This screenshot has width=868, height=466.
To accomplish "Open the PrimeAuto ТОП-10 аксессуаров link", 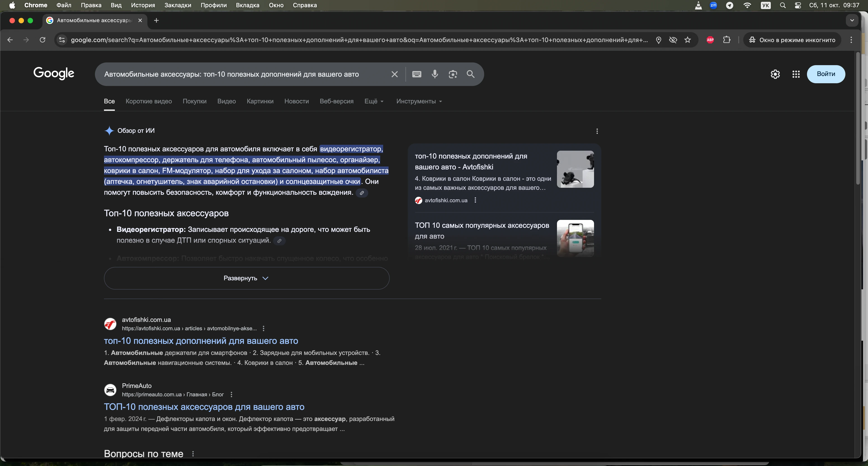I will [204, 407].
